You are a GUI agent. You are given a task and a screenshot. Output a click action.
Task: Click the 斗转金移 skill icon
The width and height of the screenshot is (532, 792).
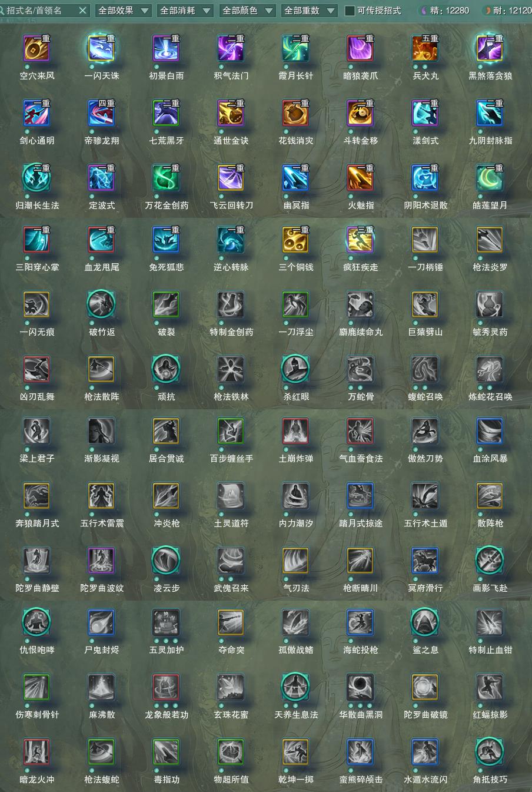(360, 114)
